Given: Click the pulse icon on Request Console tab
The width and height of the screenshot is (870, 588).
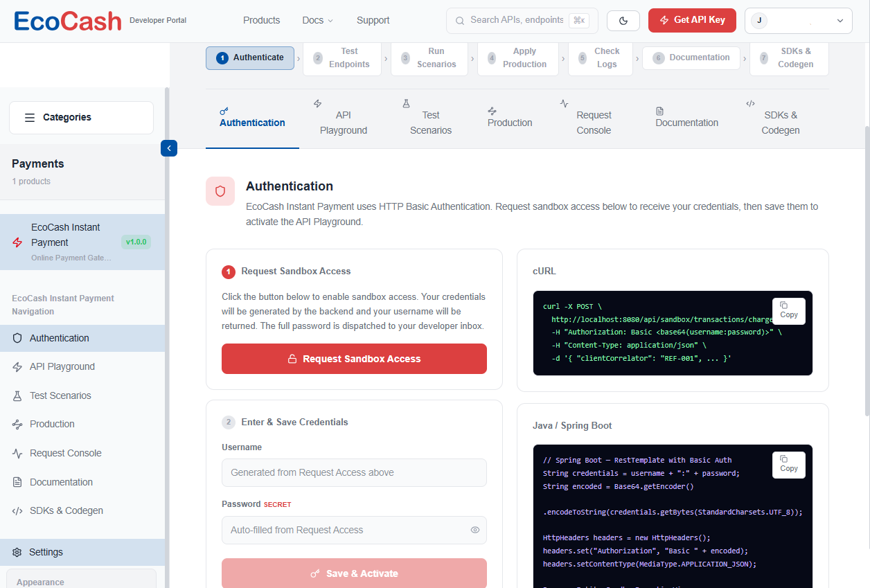Looking at the screenshot, I should tap(565, 103).
